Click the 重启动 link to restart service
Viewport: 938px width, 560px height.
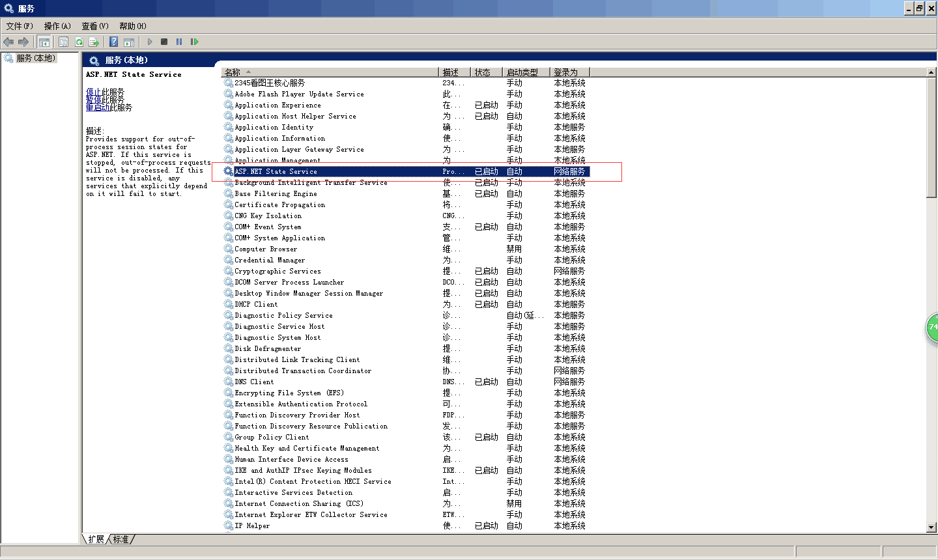coord(97,107)
